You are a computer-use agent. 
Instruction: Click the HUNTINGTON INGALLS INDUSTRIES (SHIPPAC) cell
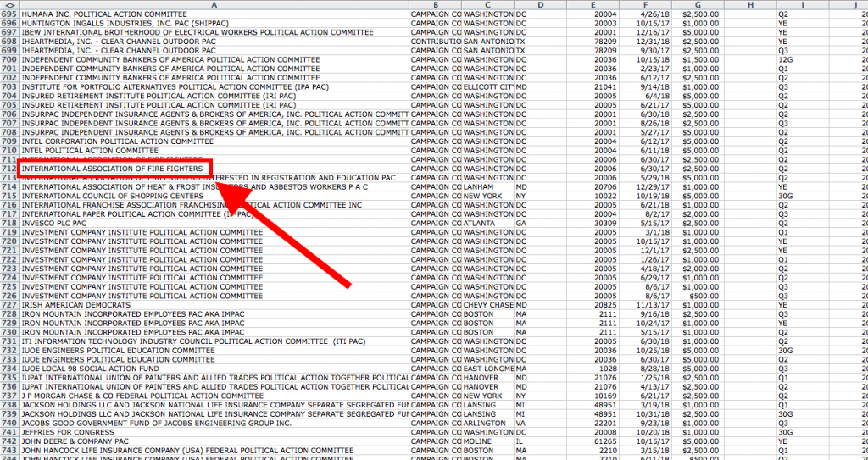click(214, 23)
